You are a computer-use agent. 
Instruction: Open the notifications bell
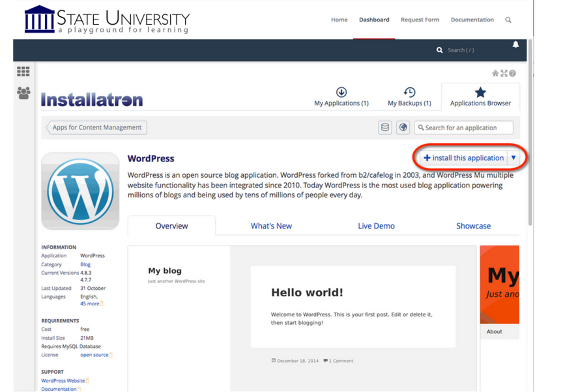(x=515, y=44)
